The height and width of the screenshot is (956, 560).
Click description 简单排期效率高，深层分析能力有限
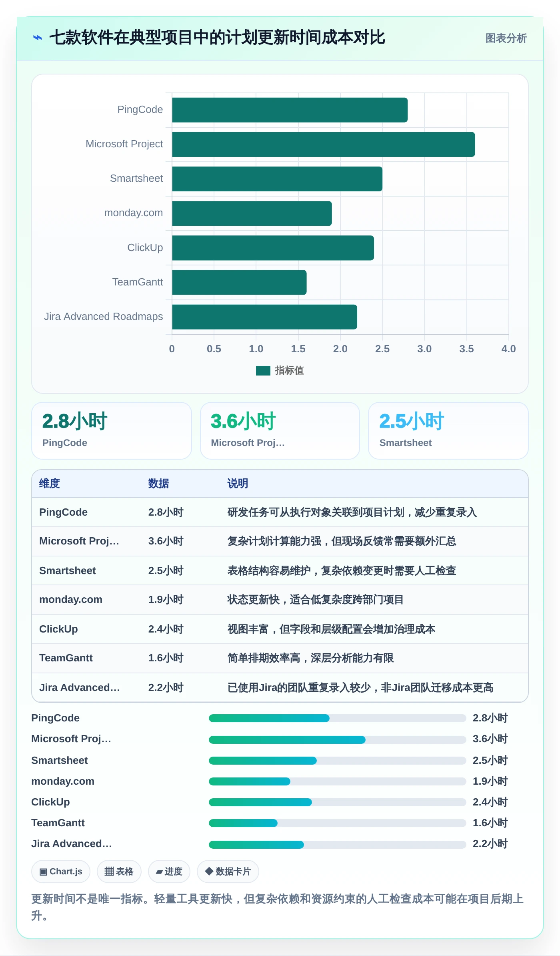point(311,658)
